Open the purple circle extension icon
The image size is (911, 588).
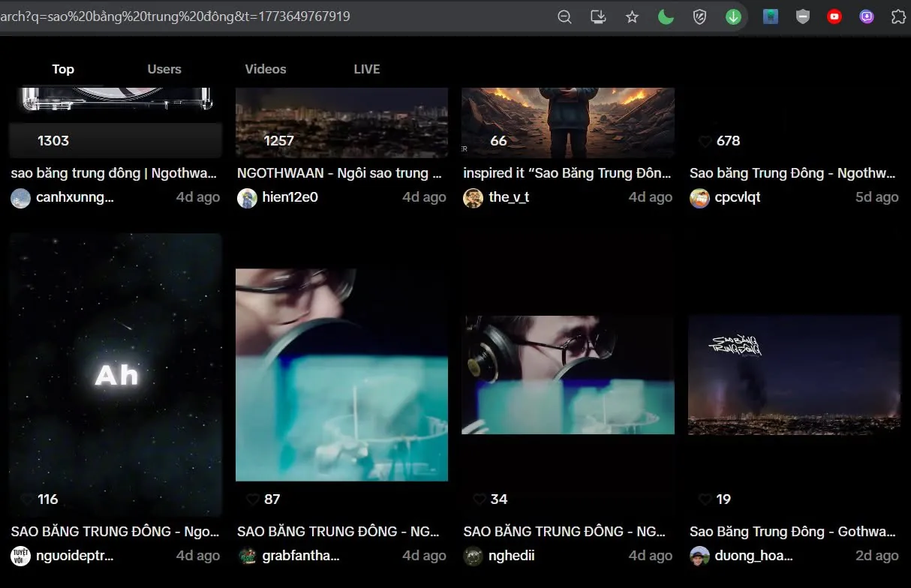click(x=867, y=16)
